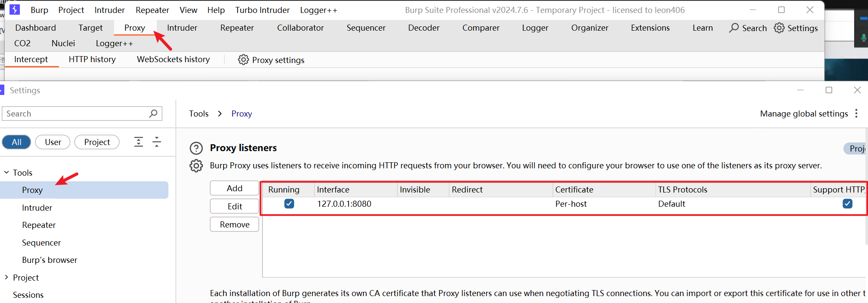868x303 pixels.
Task: Click the Add listener button
Action: click(x=234, y=188)
